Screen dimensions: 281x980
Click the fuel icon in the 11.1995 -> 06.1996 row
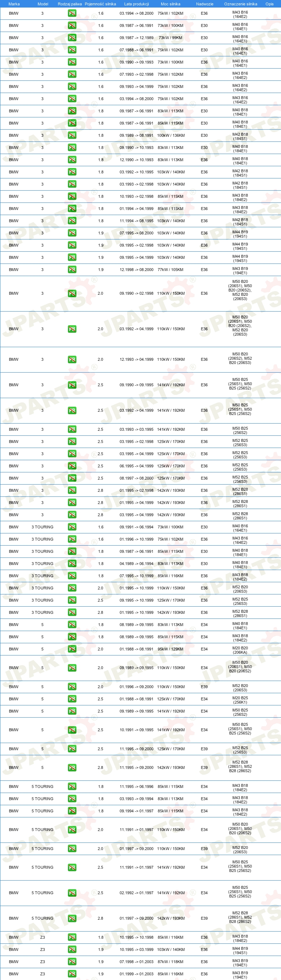click(x=72, y=787)
